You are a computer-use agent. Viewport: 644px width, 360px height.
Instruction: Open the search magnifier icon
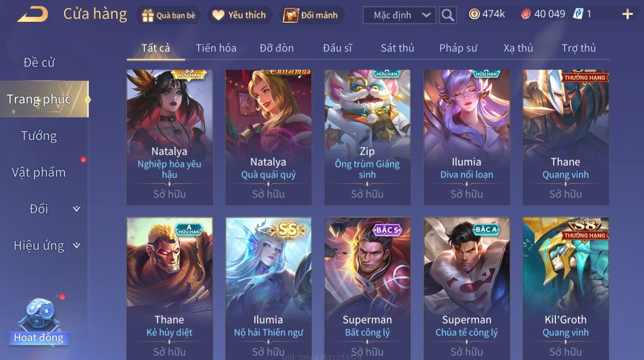pyautogui.click(x=448, y=15)
